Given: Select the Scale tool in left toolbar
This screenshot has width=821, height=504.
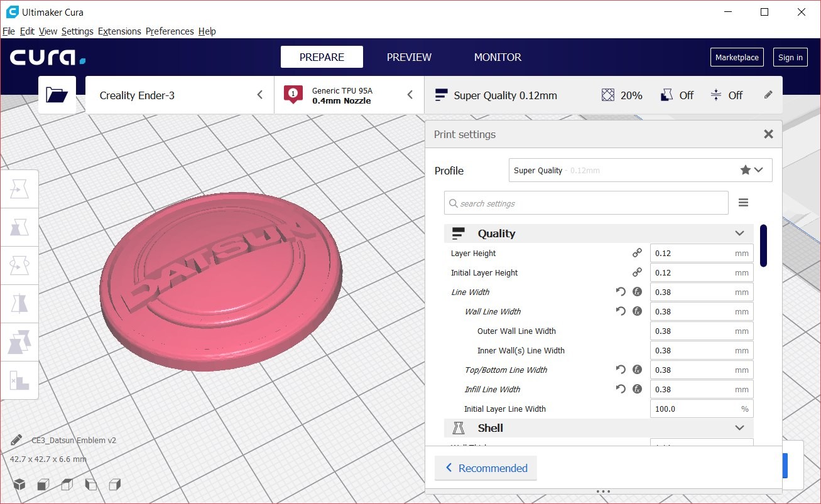Looking at the screenshot, I should 19,227.
